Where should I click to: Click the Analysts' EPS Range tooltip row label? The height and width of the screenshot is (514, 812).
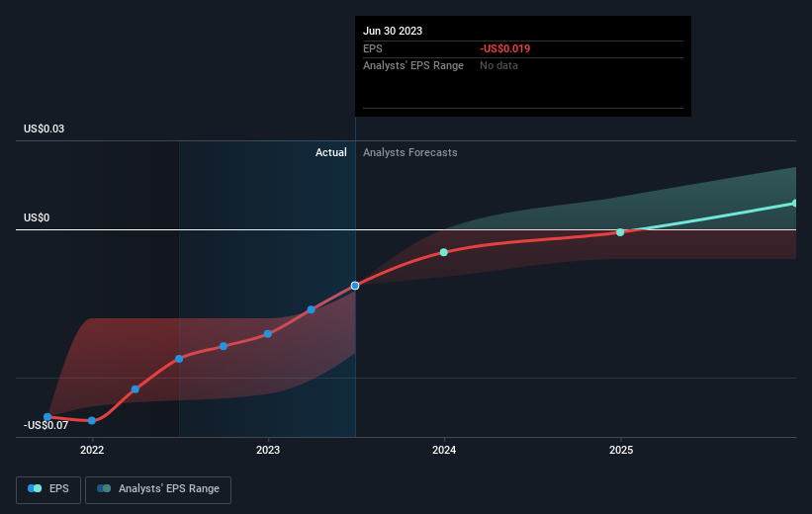click(x=413, y=66)
